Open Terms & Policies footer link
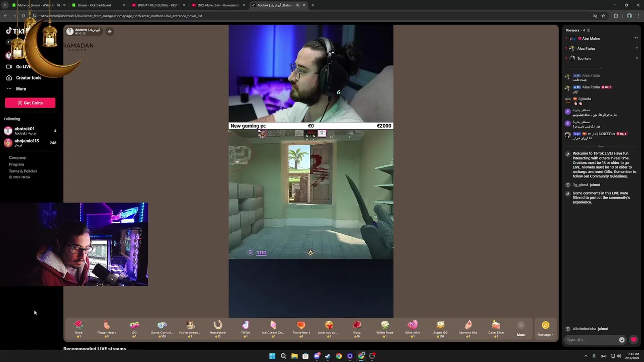 [23, 171]
